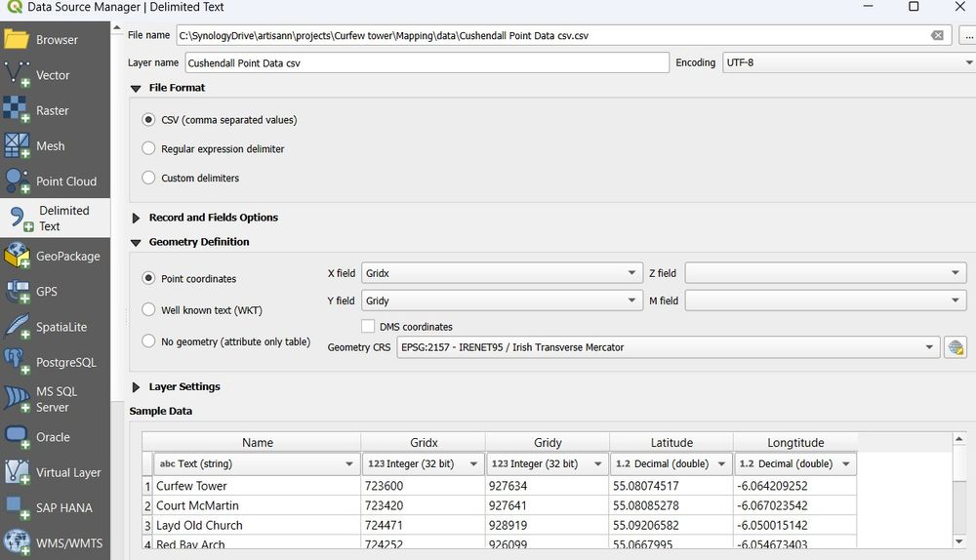The height and width of the screenshot is (560, 976).
Task: Open the WMS/WMTS globe icon
Action: (x=17, y=542)
